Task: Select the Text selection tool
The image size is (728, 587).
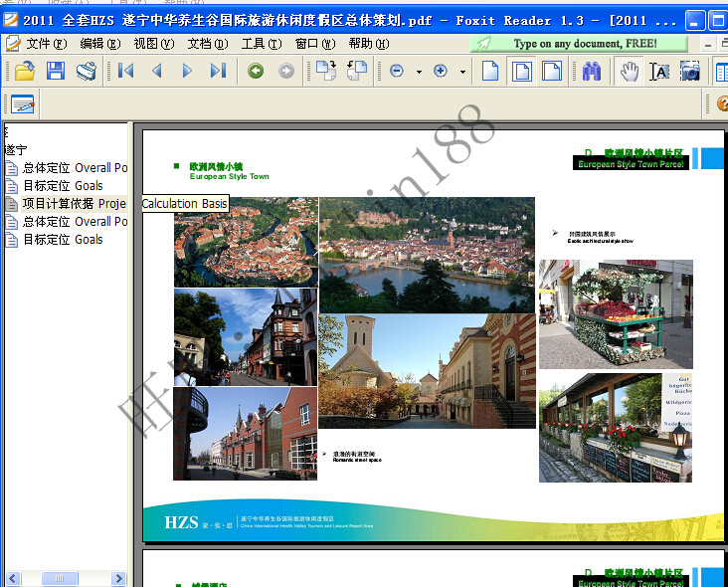Action: click(x=659, y=71)
